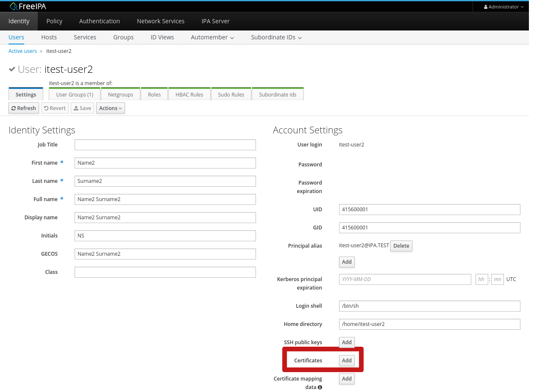The width and height of the screenshot is (534, 392).
Task: Click the Identity Settings heading
Action: click(42, 130)
